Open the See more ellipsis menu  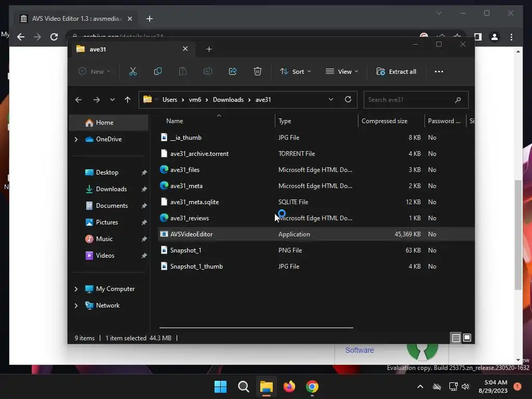[x=438, y=71]
